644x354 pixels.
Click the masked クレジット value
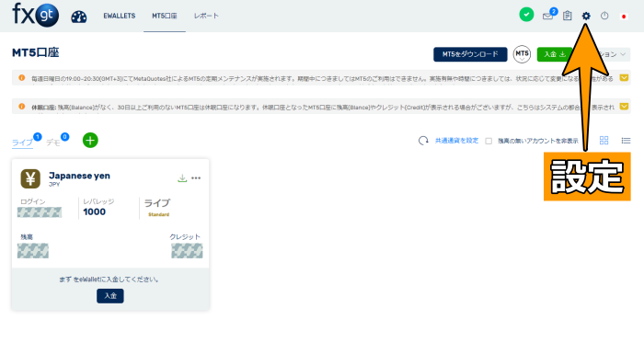(x=187, y=250)
